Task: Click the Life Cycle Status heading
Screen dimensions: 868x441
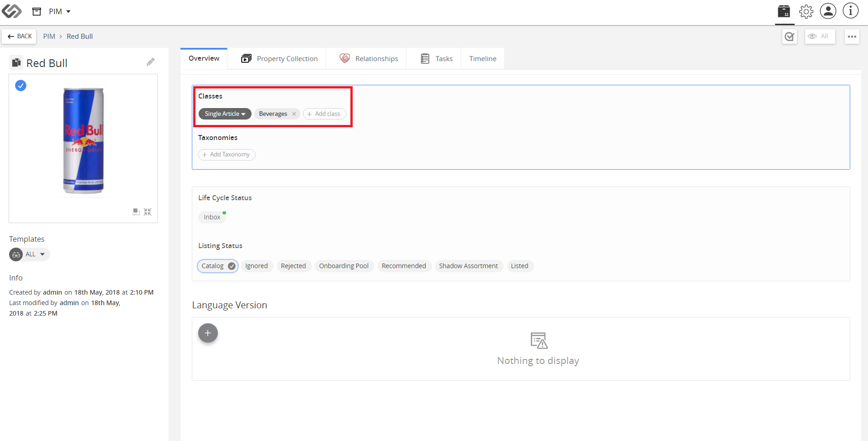Action: (x=225, y=198)
